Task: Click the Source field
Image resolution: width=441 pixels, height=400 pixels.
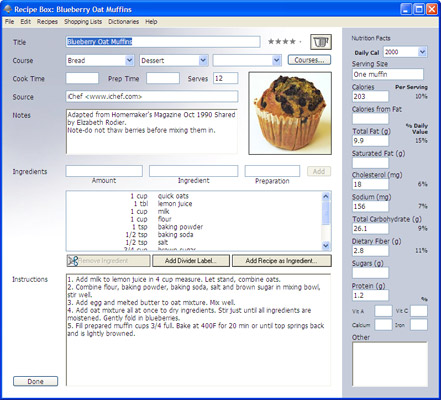Action: pos(152,97)
